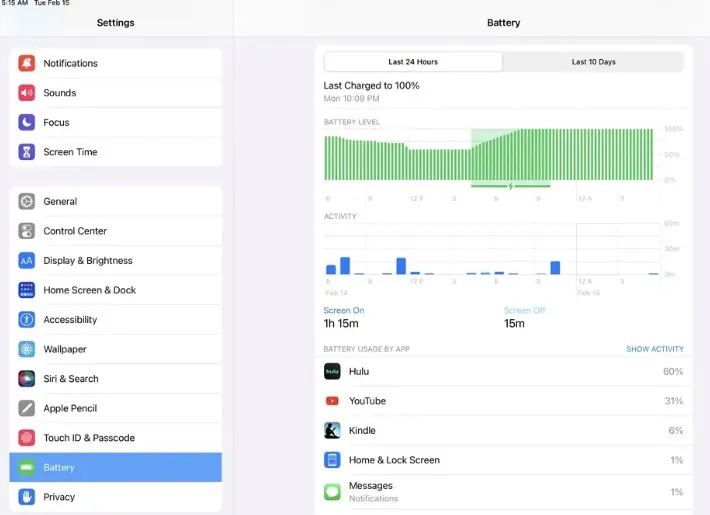Open the Control Center icon
This screenshot has width=710, height=515.
[x=26, y=231]
